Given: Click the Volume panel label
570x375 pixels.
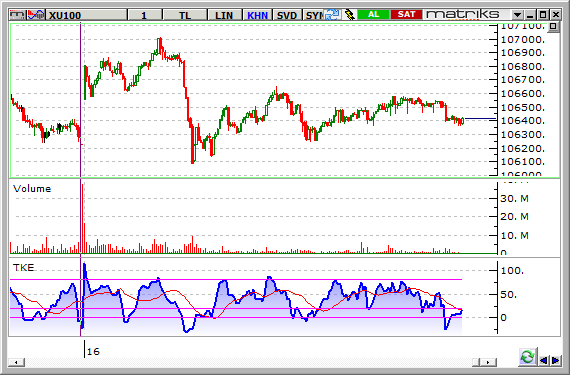Looking at the screenshot, I should [32, 189].
